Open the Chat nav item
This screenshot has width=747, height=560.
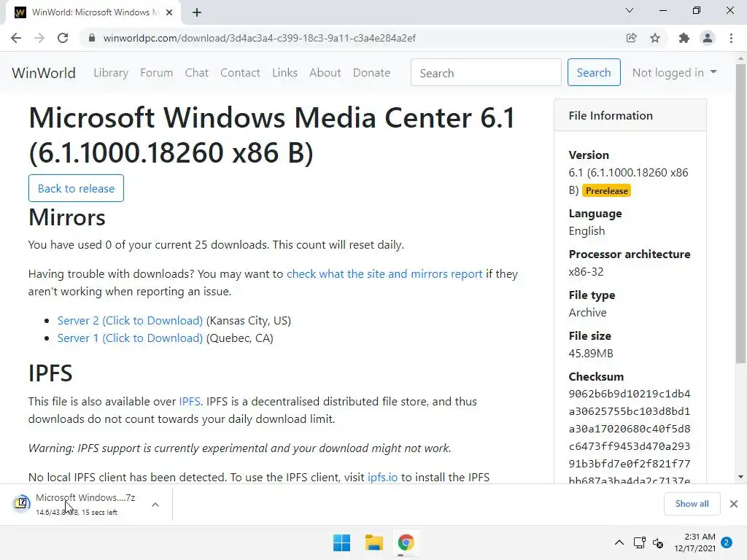click(197, 73)
